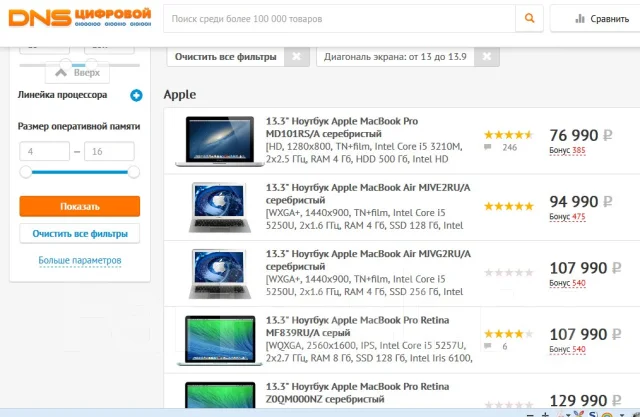The image size is (640, 417).
Task: Click the Бонус 475 link
Action: pos(567,217)
